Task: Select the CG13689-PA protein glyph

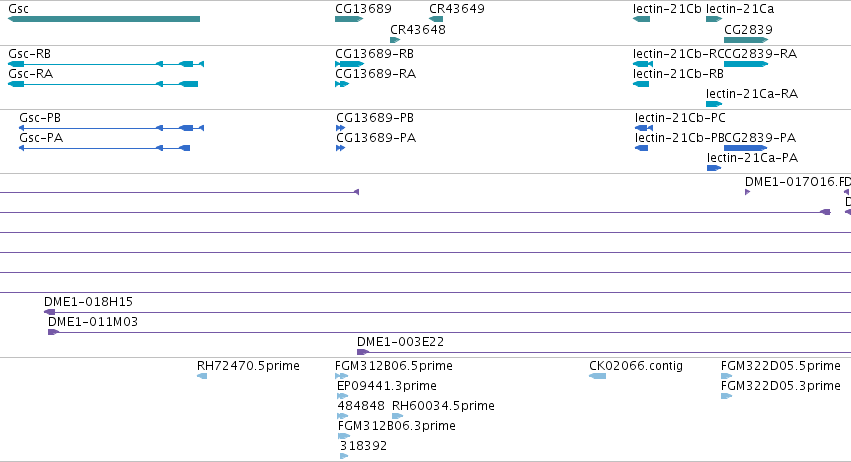Action: (x=340, y=148)
